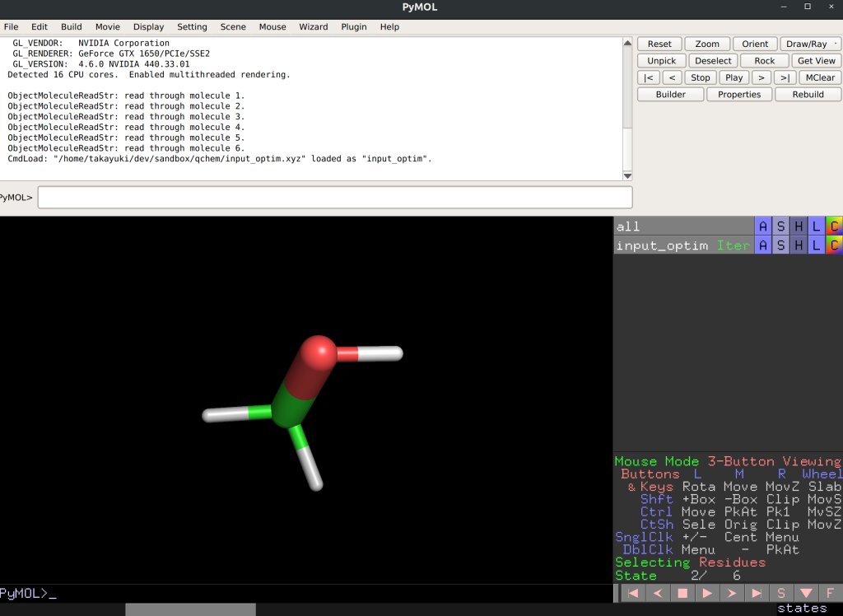Click the < previous frame button in top panel

[672, 77]
